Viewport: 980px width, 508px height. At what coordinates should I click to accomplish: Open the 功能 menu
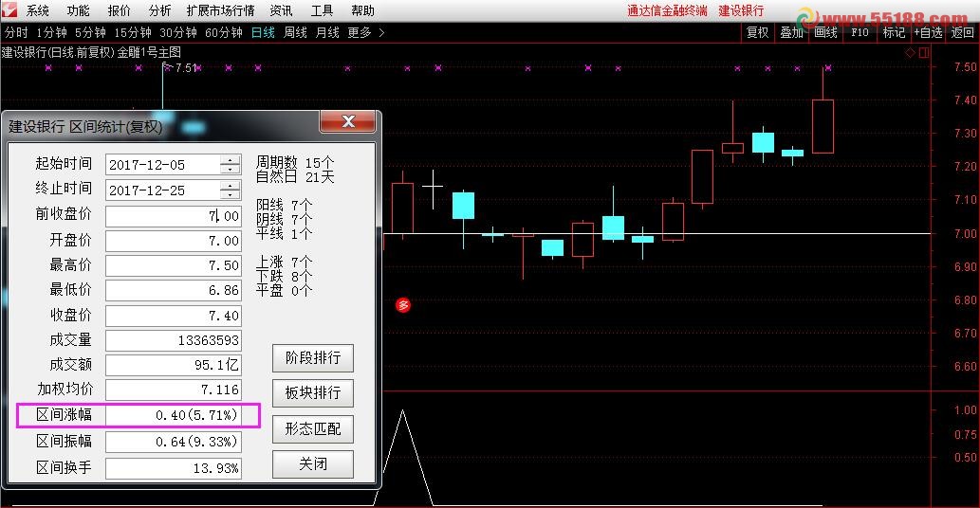click(78, 10)
